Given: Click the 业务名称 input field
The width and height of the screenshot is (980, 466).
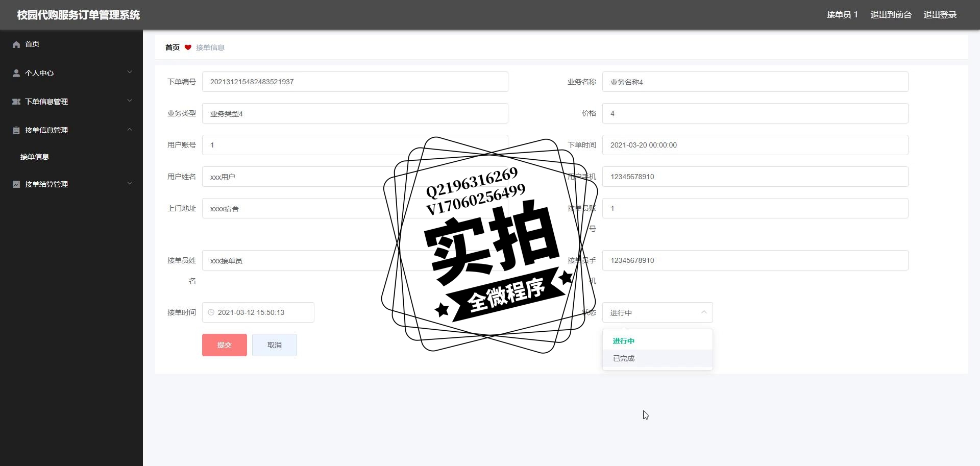Looking at the screenshot, I should (x=755, y=82).
